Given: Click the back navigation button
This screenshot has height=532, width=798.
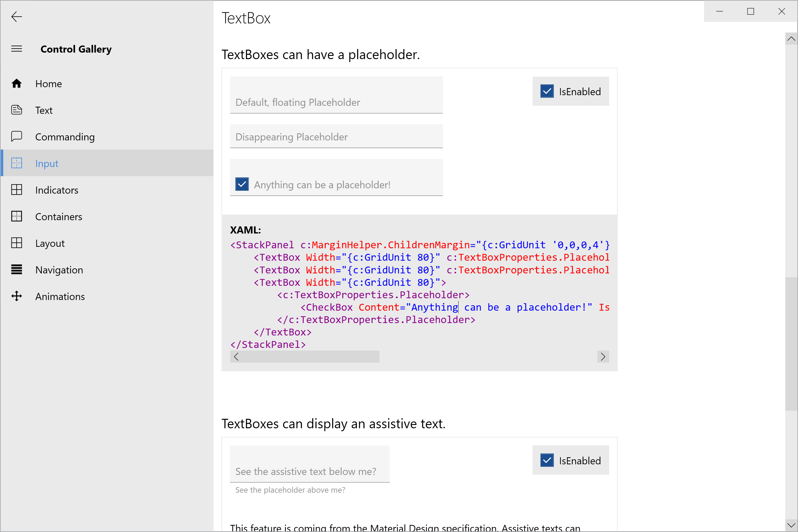Looking at the screenshot, I should point(16,17).
